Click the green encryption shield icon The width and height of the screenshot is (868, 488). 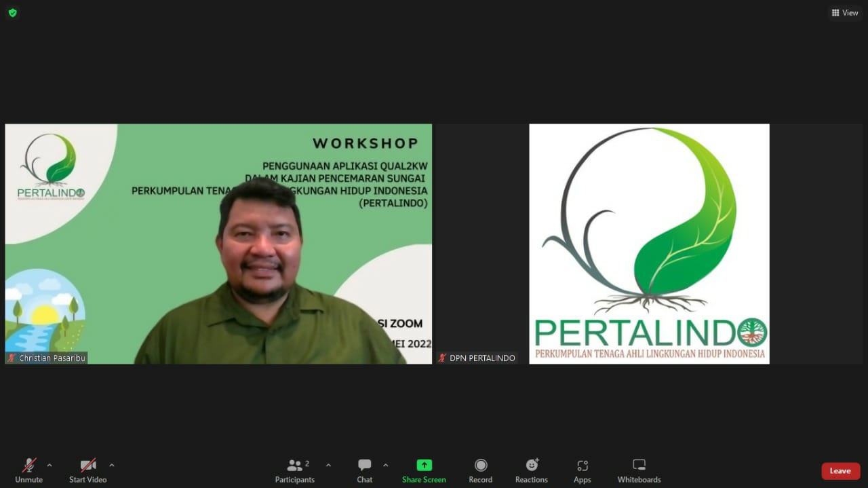[x=12, y=13]
